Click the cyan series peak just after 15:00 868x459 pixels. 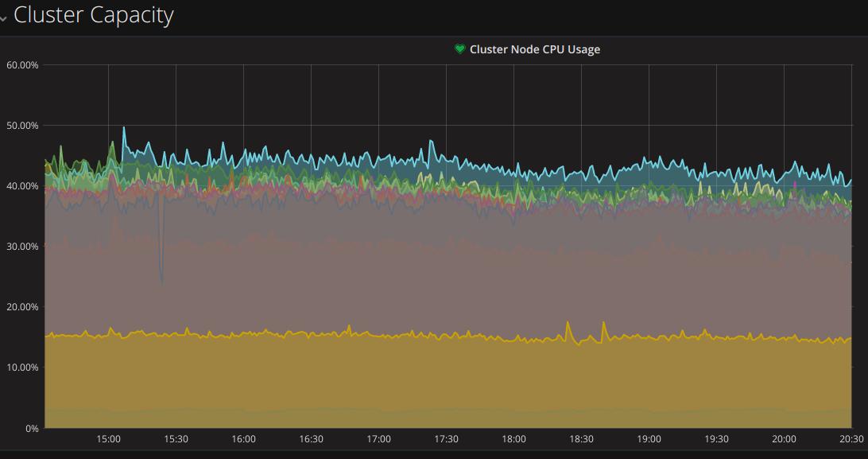[x=124, y=128]
